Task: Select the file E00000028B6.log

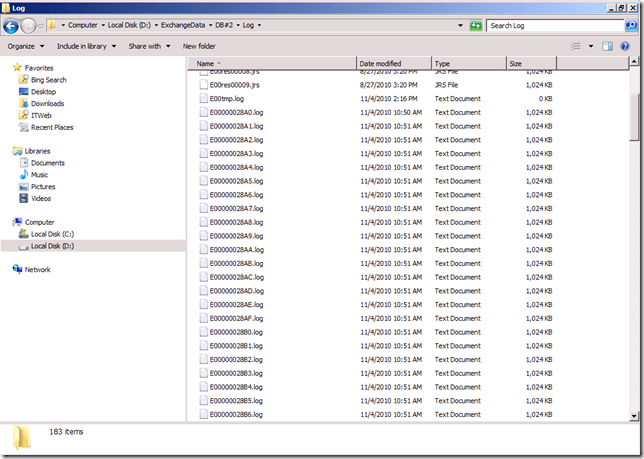Action: (x=236, y=414)
